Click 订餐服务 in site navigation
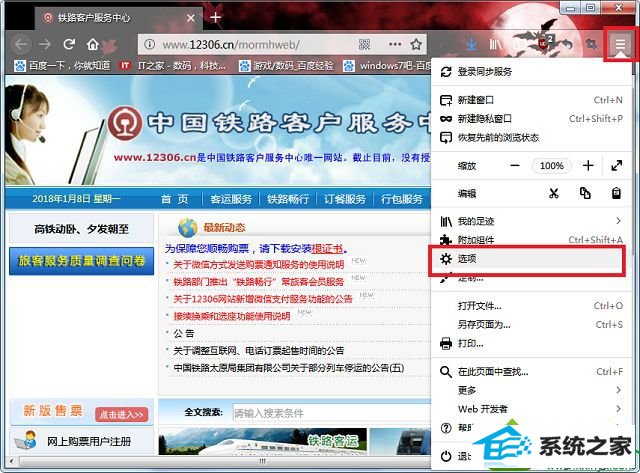The width and height of the screenshot is (640, 473). (345, 199)
